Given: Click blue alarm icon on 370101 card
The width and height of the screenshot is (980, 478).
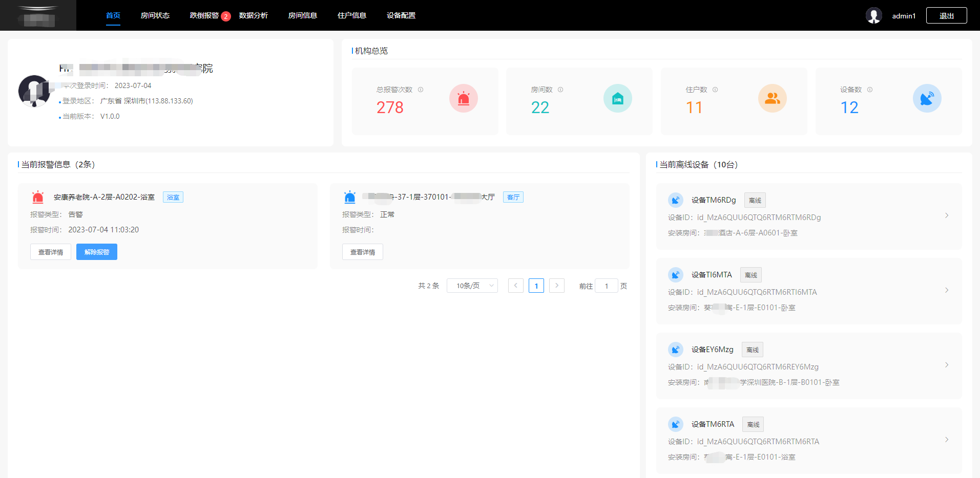Looking at the screenshot, I should [x=350, y=197].
